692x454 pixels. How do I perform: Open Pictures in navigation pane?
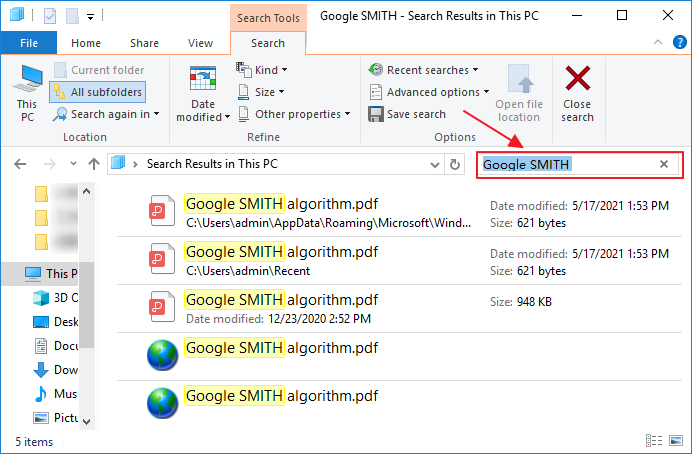pyautogui.click(x=56, y=417)
